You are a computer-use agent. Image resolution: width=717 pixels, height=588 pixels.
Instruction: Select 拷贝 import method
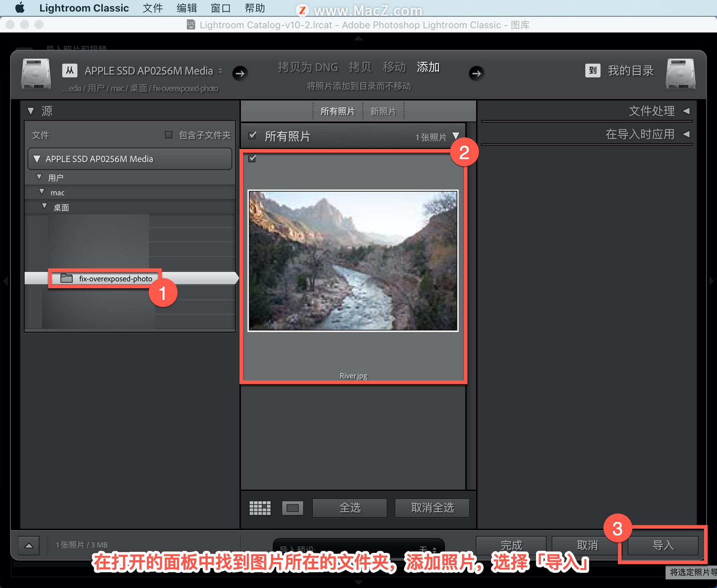pos(360,67)
